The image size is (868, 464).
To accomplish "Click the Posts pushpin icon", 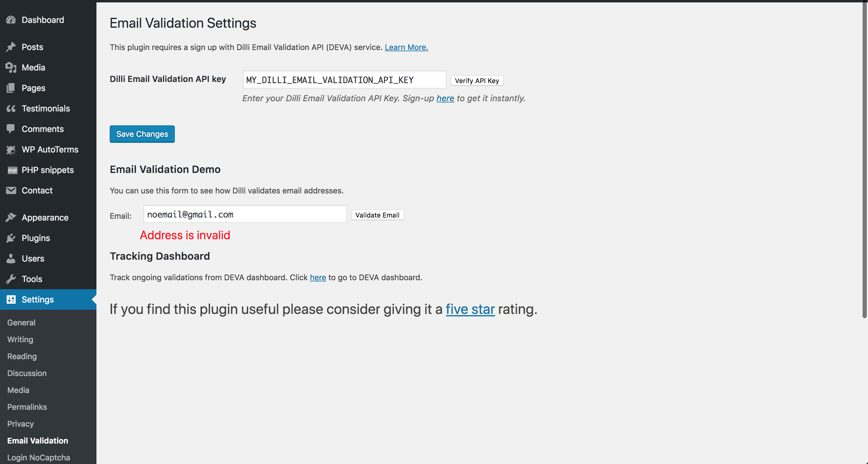I will (x=11, y=47).
